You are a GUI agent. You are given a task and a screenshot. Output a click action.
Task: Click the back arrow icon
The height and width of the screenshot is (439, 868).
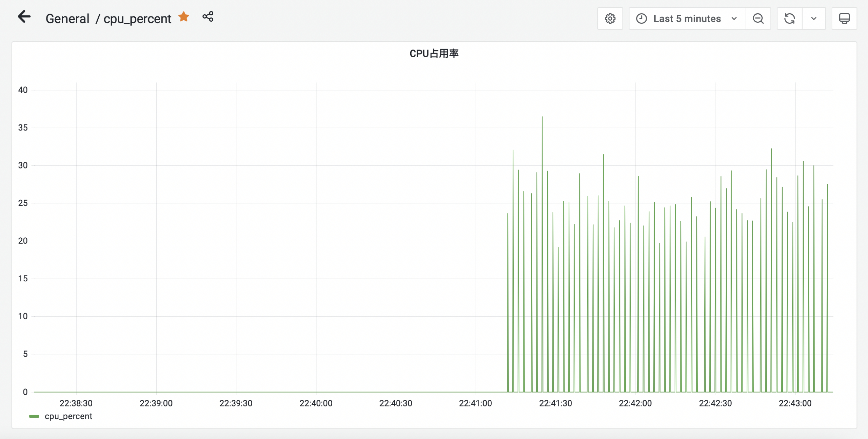24,17
